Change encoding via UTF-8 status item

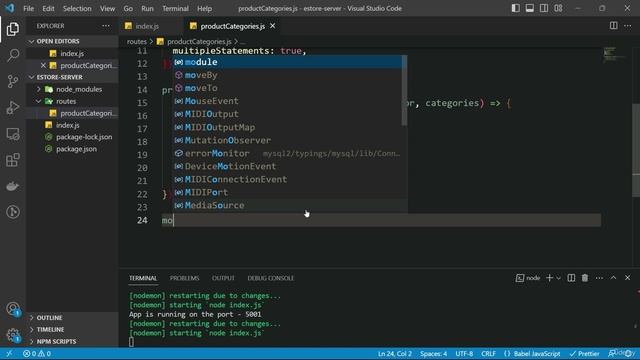tap(464, 353)
